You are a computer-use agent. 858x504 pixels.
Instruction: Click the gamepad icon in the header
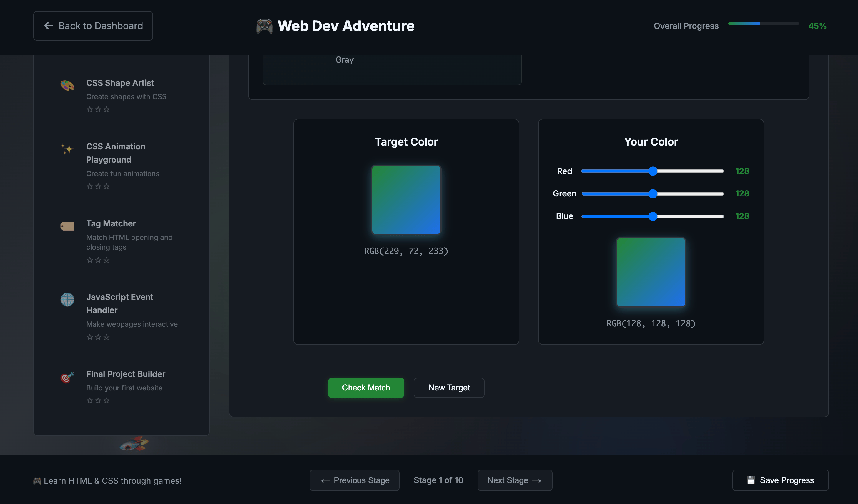265,26
